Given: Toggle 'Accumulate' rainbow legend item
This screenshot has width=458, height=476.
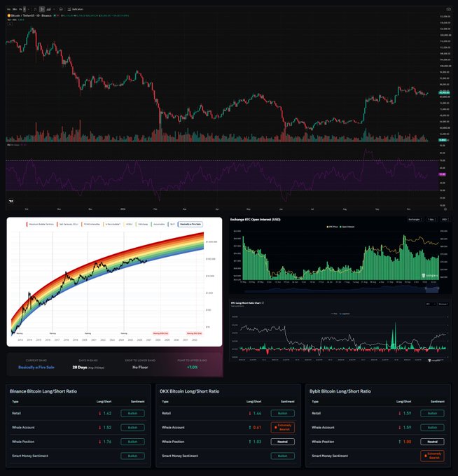Looking at the screenshot, I should (x=158, y=224).
